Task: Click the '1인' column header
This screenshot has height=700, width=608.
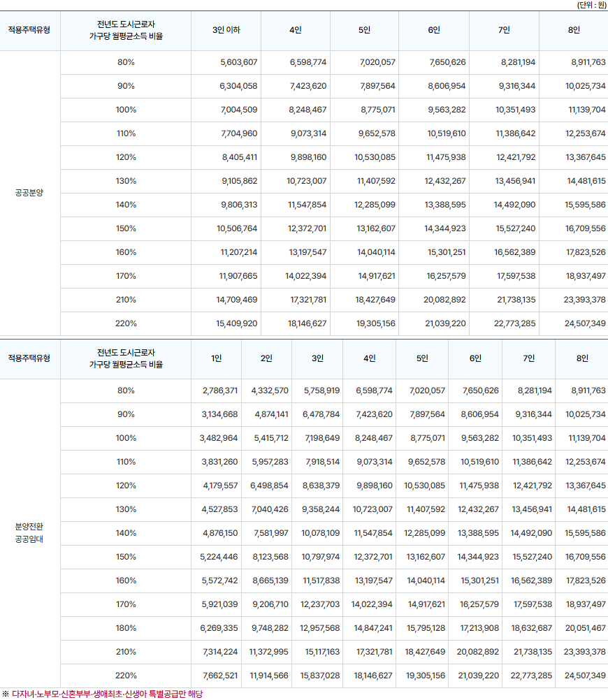Action: click(217, 359)
